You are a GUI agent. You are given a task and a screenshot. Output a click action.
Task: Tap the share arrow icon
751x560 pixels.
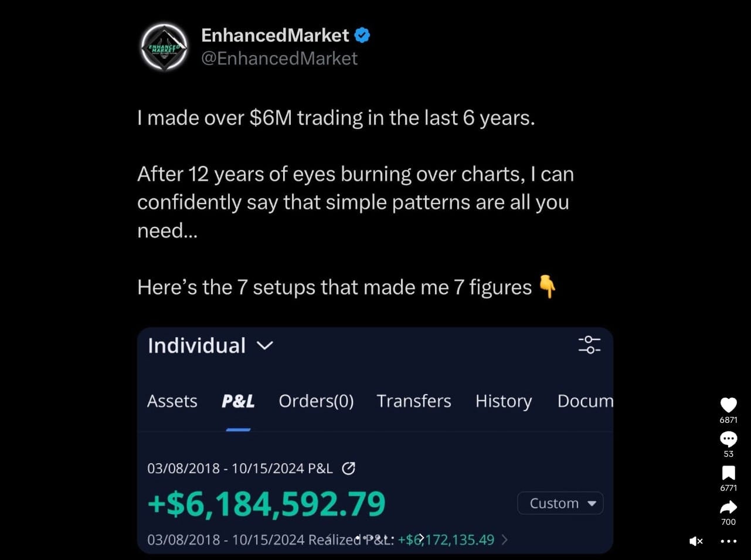(728, 507)
